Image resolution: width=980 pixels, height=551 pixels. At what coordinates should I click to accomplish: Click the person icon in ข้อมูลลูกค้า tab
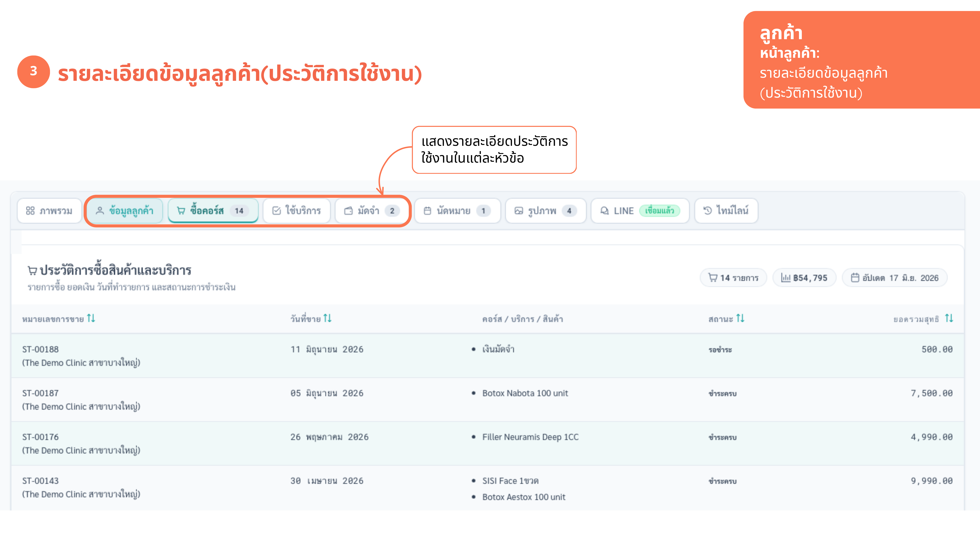coord(100,211)
